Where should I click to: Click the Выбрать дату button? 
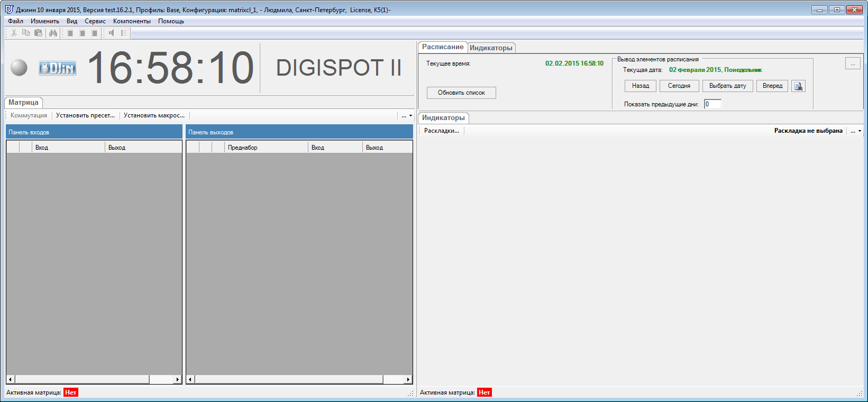(728, 86)
